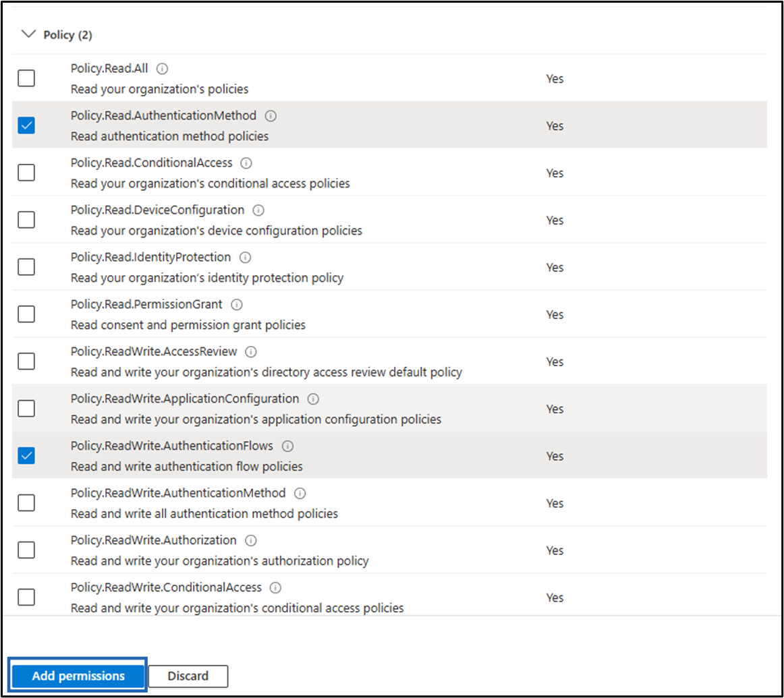The image size is (784, 698).
Task: Click 'Yes' value in Policy.ReadWrite.AuthenticationFlows row
Action: pyautogui.click(x=555, y=456)
